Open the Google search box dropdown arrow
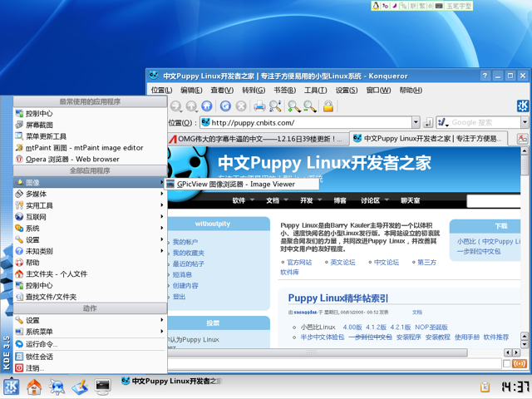 tap(525, 122)
